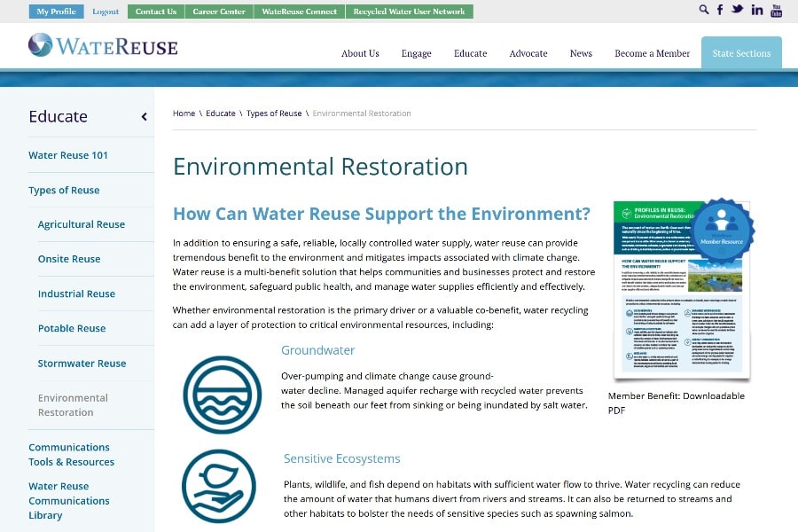Click the Sensitive Ecosystems hand-leaf icon
The height and width of the screenshot is (532, 798).
(222, 486)
